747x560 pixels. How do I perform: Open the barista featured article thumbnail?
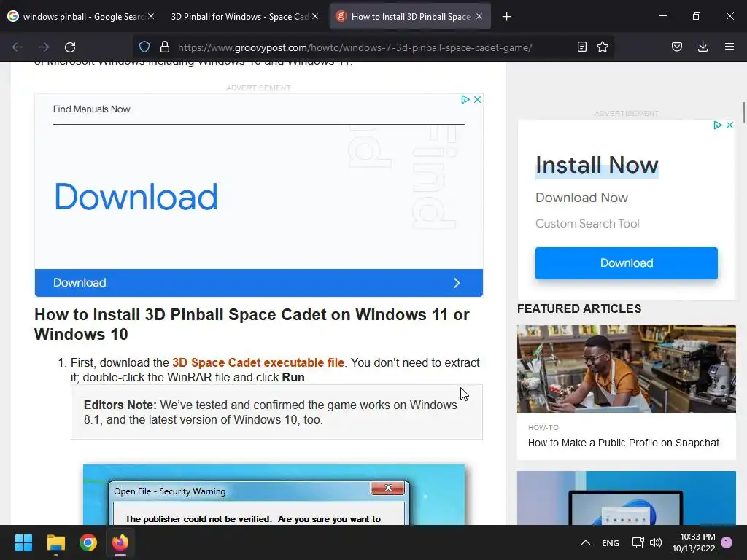(x=627, y=369)
